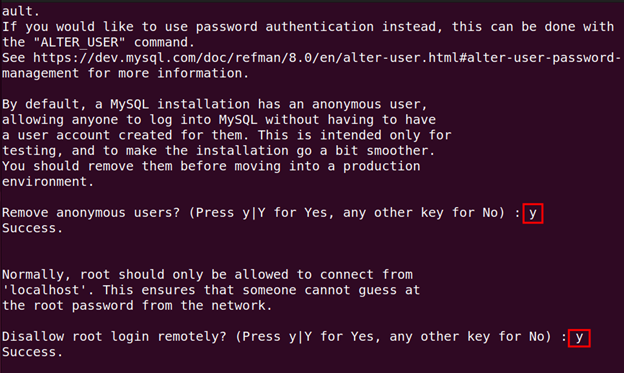Click 'the root password from the network.' line
This screenshot has height=373, width=624.
(137, 305)
